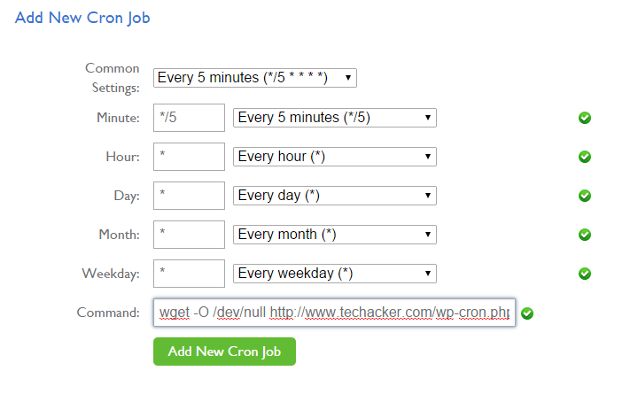
Task: Click green checkmark beside Day row
Action: click(585, 196)
